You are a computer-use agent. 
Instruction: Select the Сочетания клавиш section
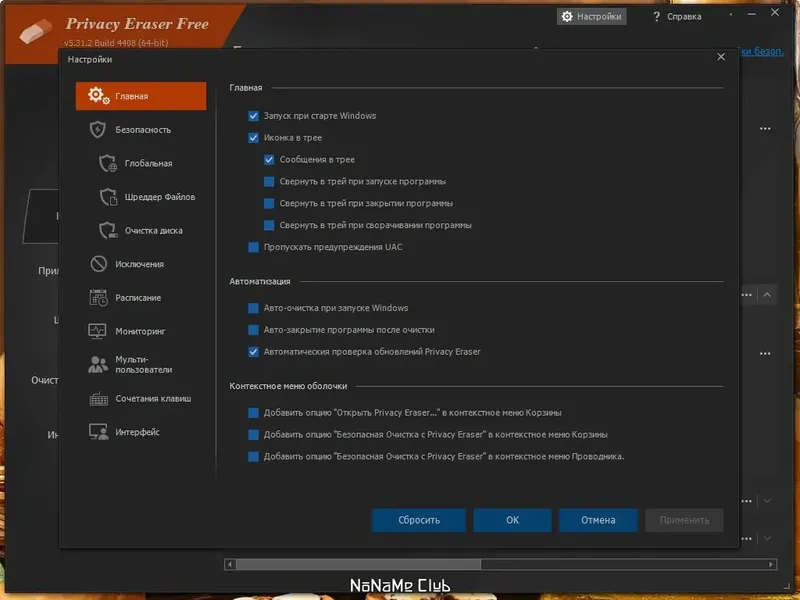point(142,398)
